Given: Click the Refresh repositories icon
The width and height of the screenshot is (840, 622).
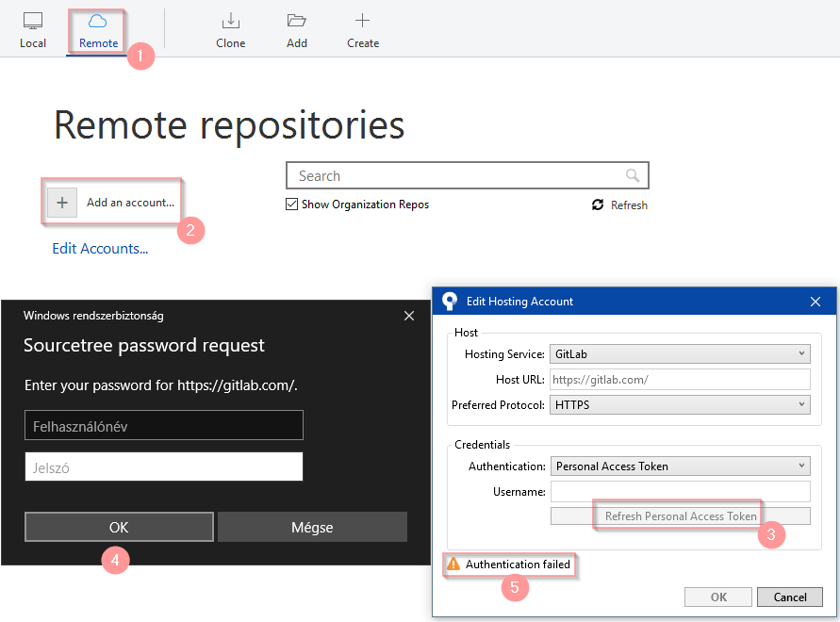Looking at the screenshot, I should point(598,205).
